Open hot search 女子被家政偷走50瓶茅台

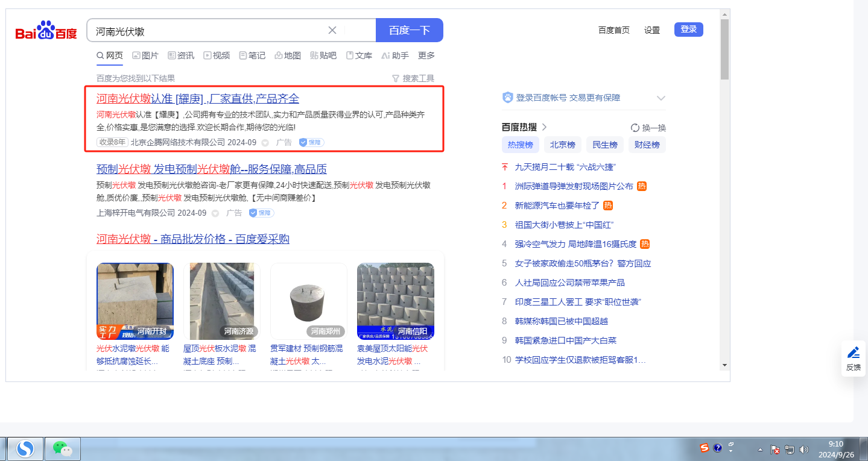(583, 263)
